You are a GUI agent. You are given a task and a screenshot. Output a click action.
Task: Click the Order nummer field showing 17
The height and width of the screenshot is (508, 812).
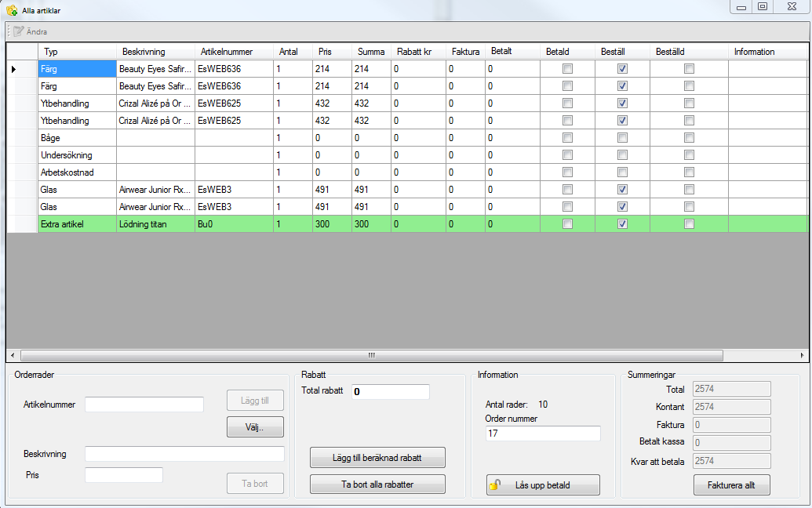coord(543,434)
